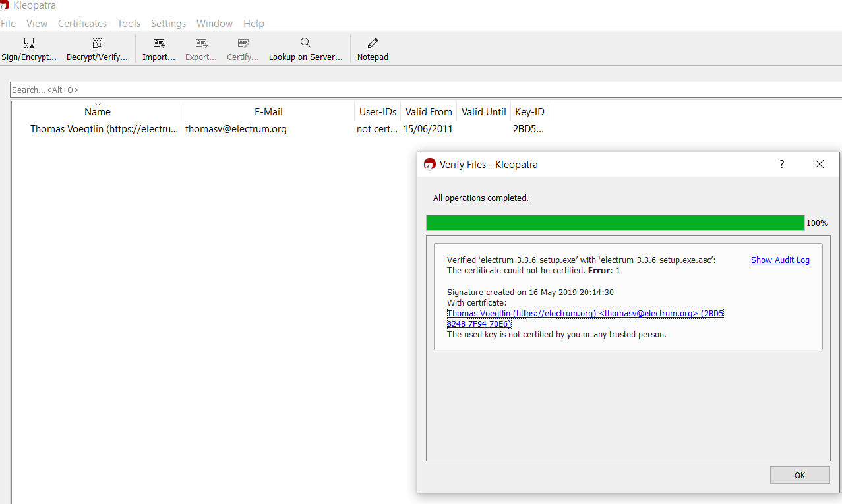Click 'Signature created on 16 May 2019' text
This screenshot has width=842, height=504.
pyautogui.click(x=530, y=292)
